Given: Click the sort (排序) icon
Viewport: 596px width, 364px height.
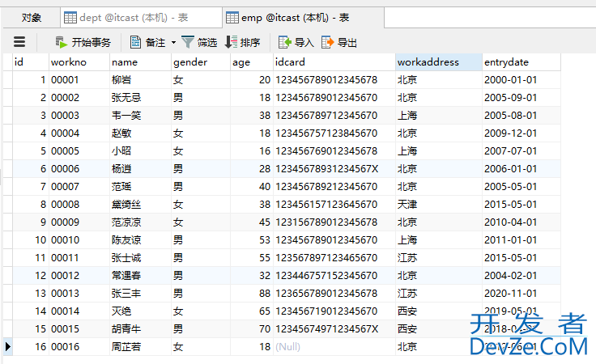Looking at the screenshot, I should [231, 42].
